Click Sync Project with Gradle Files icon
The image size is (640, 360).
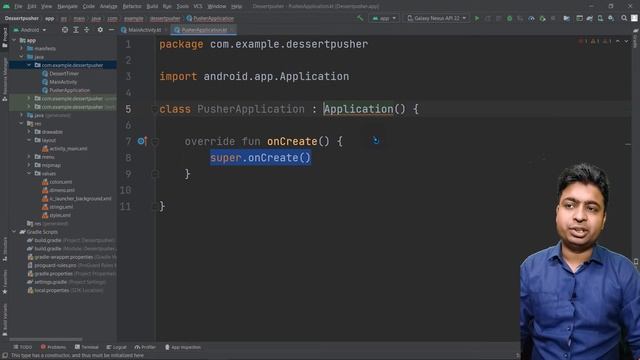[x=590, y=18]
